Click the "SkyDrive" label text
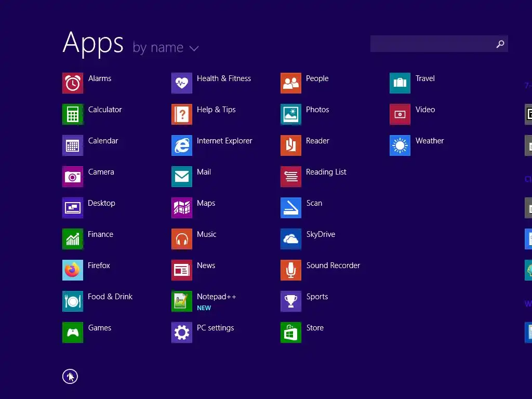Screen dimensions: 532x399 click(x=321, y=234)
